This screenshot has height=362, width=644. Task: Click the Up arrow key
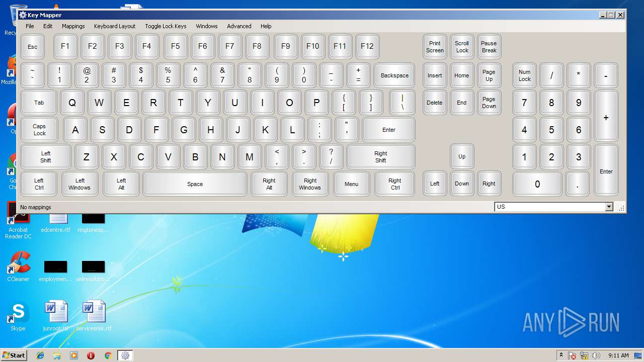[462, 157]
